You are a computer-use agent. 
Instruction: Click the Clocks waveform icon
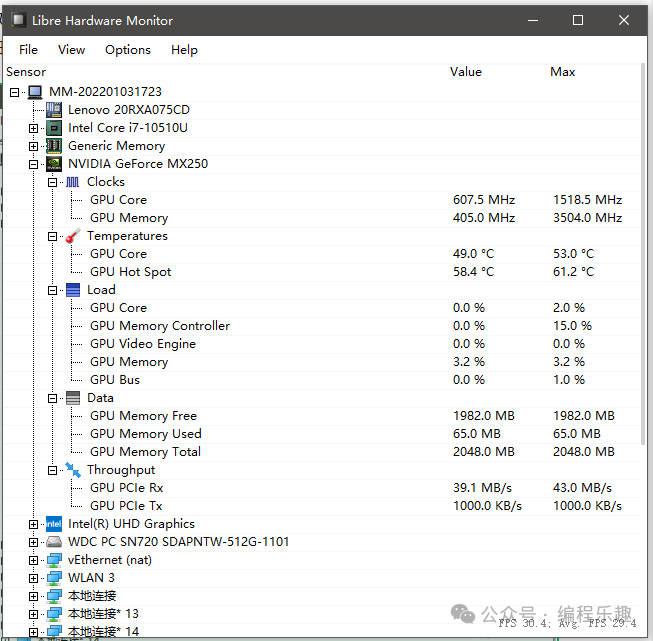pyautogui.click(x=72, y=182)
